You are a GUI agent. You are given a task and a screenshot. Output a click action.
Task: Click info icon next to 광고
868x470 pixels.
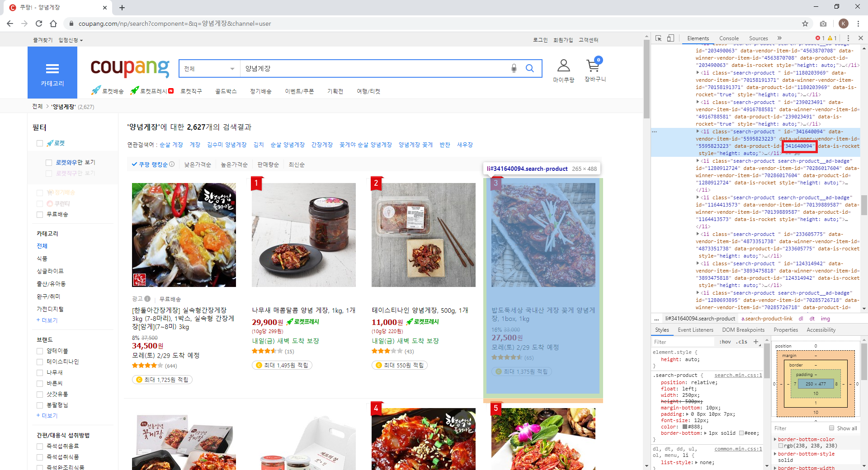click(x=147, y=299)
